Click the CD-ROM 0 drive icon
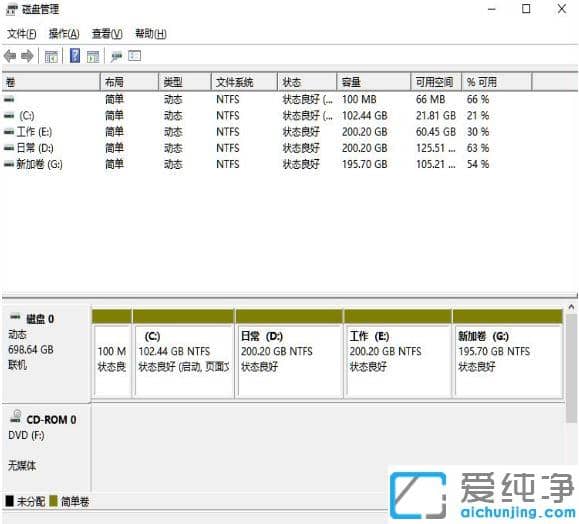This screenshot has height=524, width=579. click(x=16, y=416)
